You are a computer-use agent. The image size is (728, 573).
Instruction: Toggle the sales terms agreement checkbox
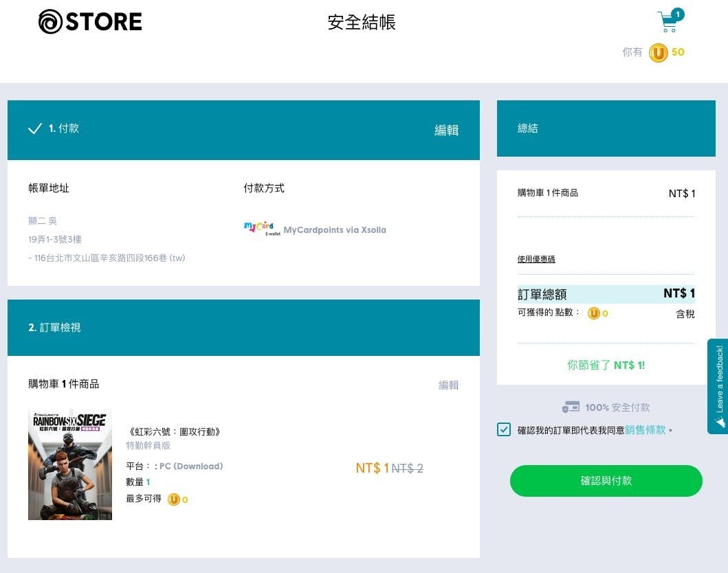point(504,429)
